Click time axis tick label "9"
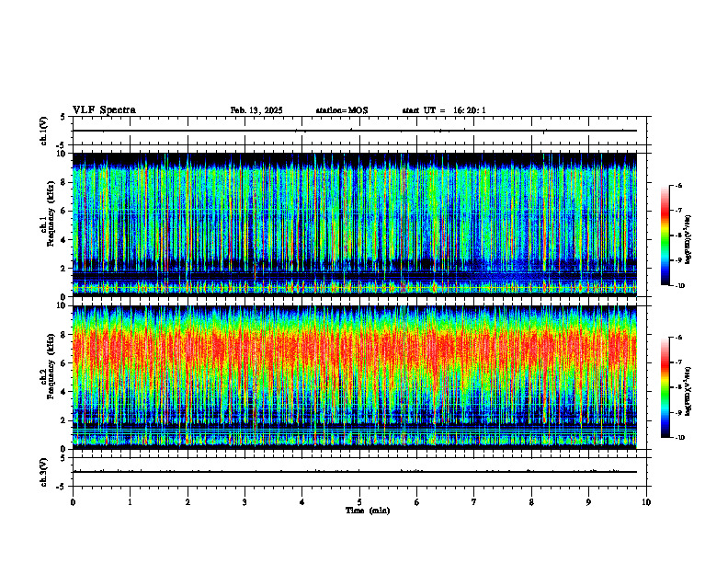This screenshot has height=563, width=728. 588,502
